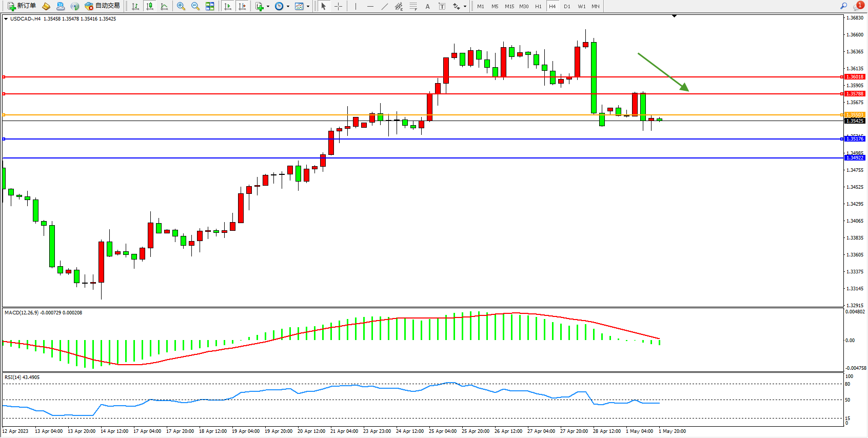Click the 1.36018 red line price label

click(x=855, y=77)
